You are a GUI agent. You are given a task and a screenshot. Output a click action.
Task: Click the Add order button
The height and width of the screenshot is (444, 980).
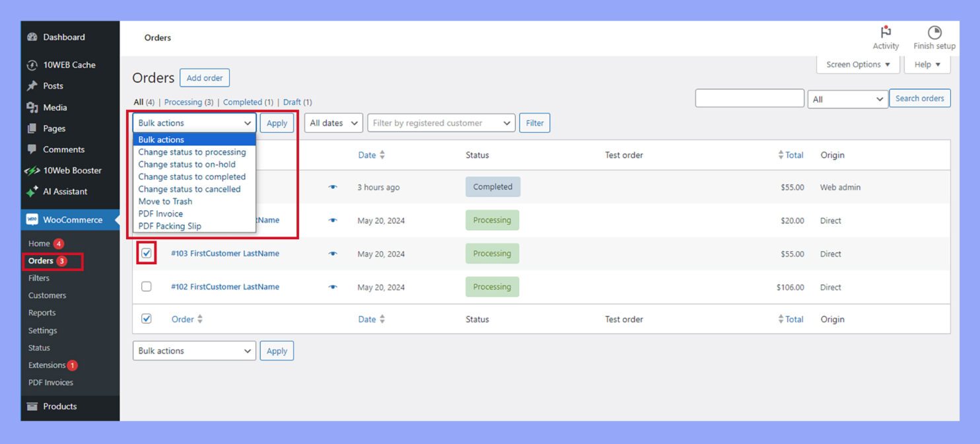tap(205, 77)
